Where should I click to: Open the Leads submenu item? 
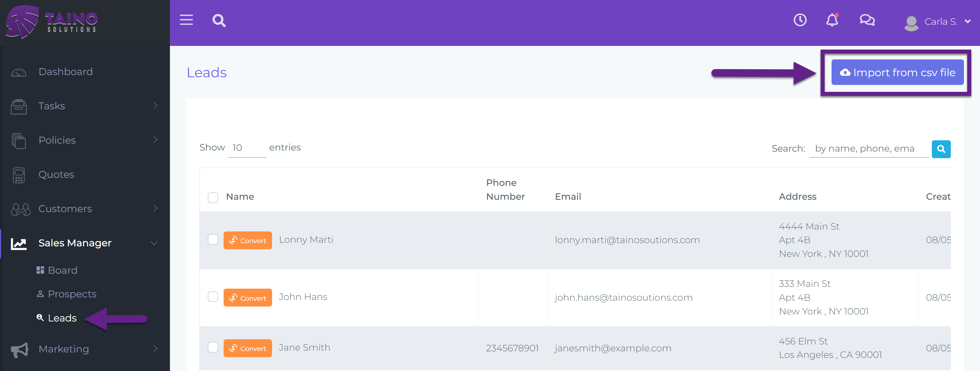coord(62,318)
